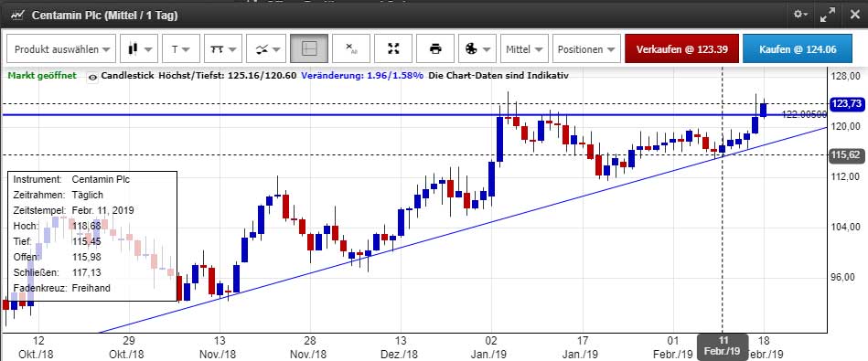Click the print chart icon
The height and width of the screenshot is (361, 868).
435,49
